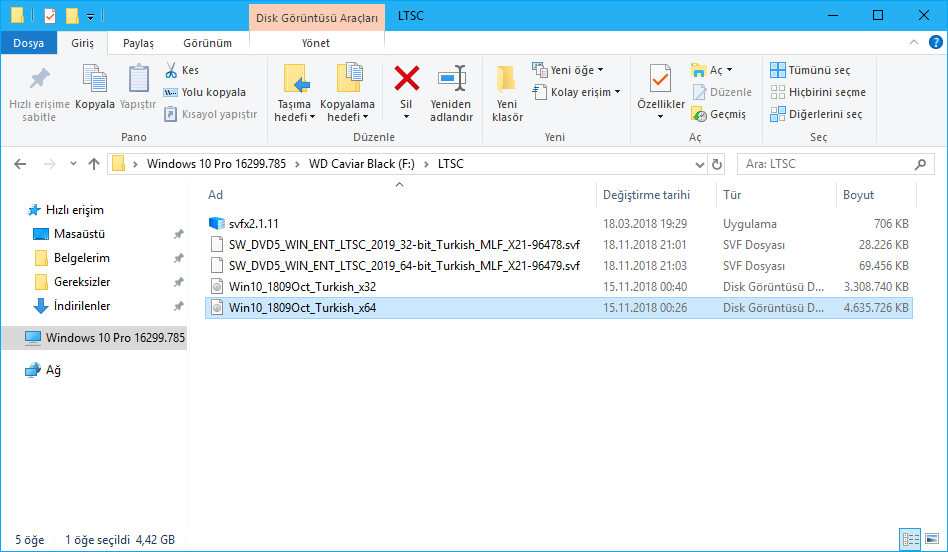This screenshot has height=552, width=948.
Task: Switch to the Yönet tab
Action: [x=316, y=43]
